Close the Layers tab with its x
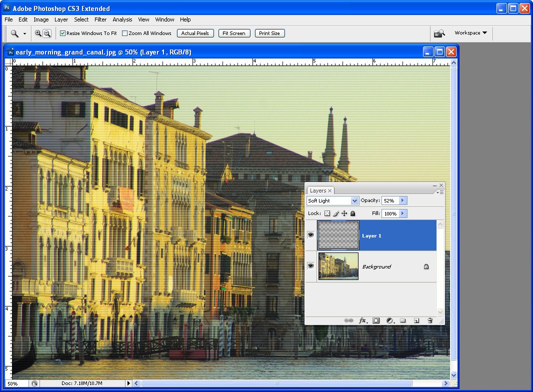 coord(329,190)
